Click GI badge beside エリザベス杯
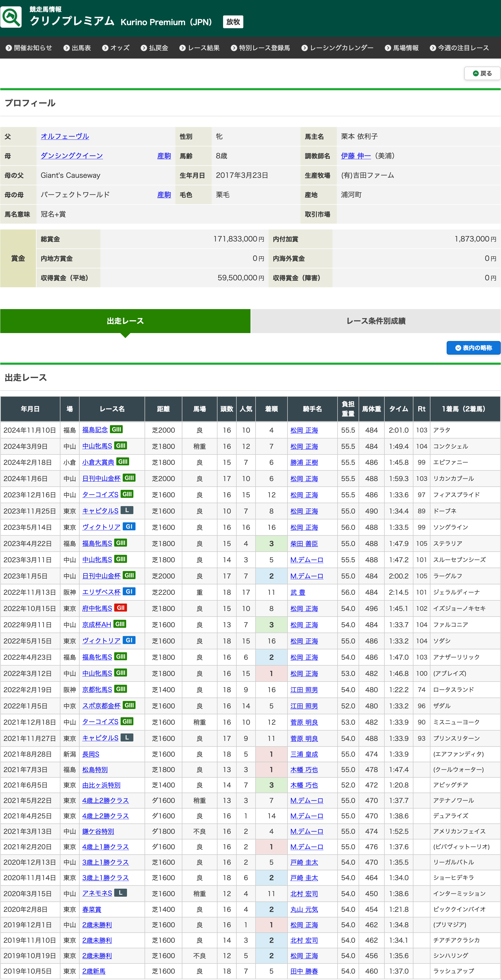The height and width of the screenshot is (980, 501). point(129,592)
